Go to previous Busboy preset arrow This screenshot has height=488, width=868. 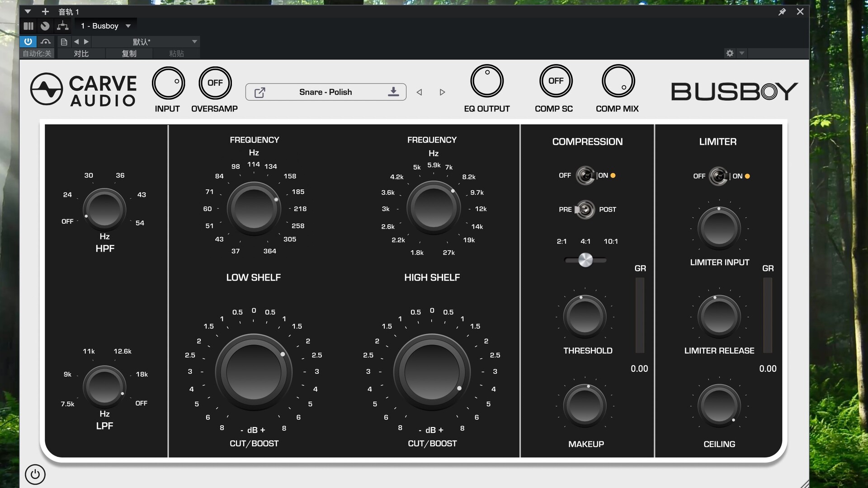tap(419, 92)
